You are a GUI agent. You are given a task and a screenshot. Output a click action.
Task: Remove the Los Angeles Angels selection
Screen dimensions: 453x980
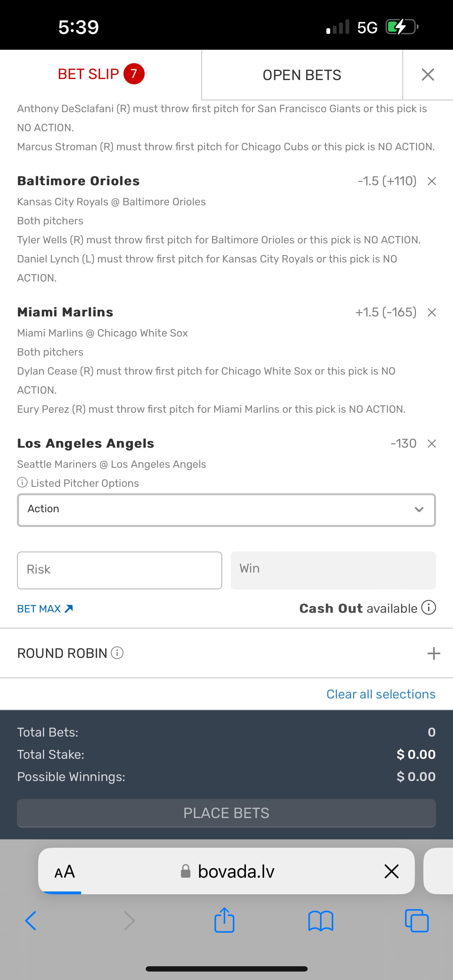pos(431,443)
